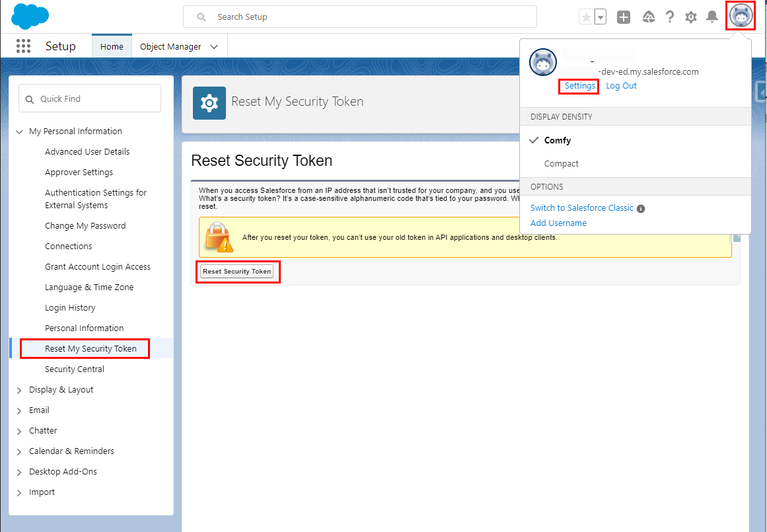This screenshot has width=767, height=532.
Task: Expand the Email section
Action: point(20,410)
